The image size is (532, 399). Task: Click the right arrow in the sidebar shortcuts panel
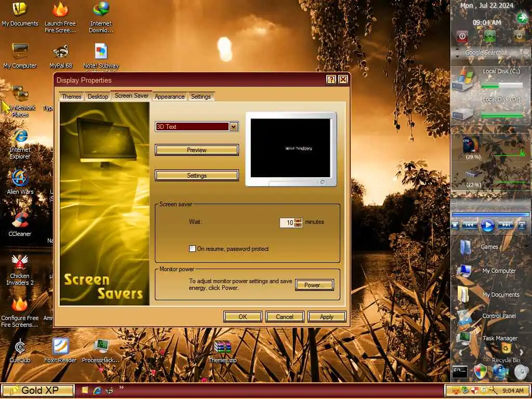[x=522, y=353]
